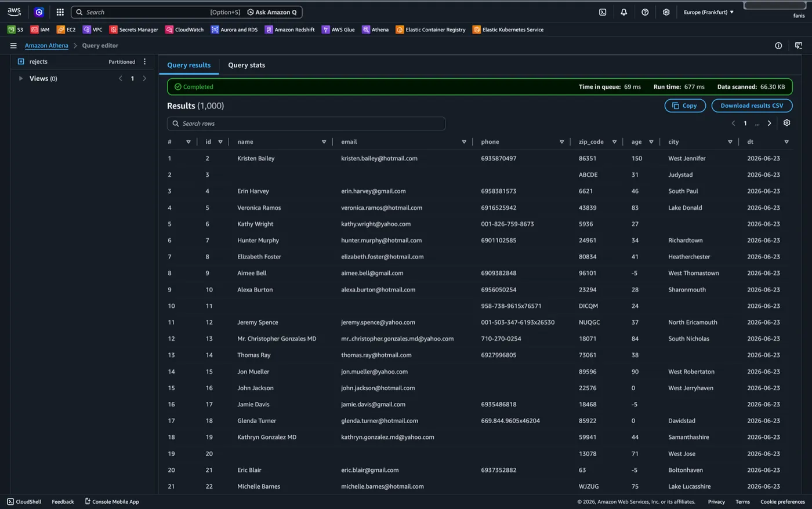The height and width of the screenshot is (509, 812).
Task: Switch to the Query results tab
Action: point(189,65)
